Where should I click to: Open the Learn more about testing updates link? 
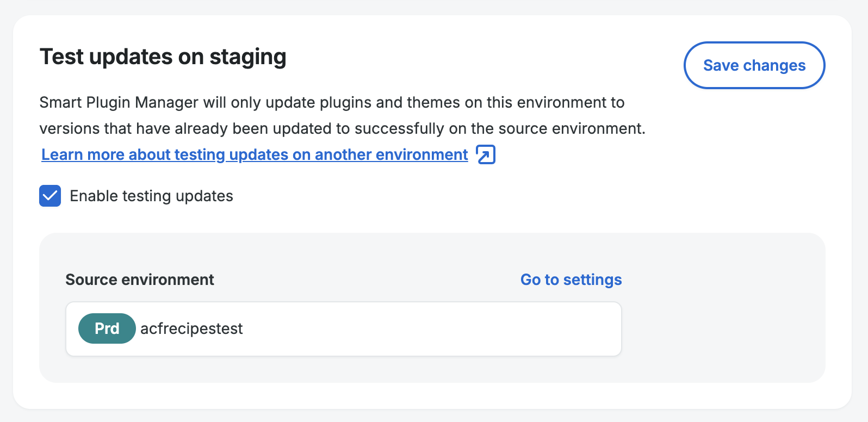click(255, 154)
